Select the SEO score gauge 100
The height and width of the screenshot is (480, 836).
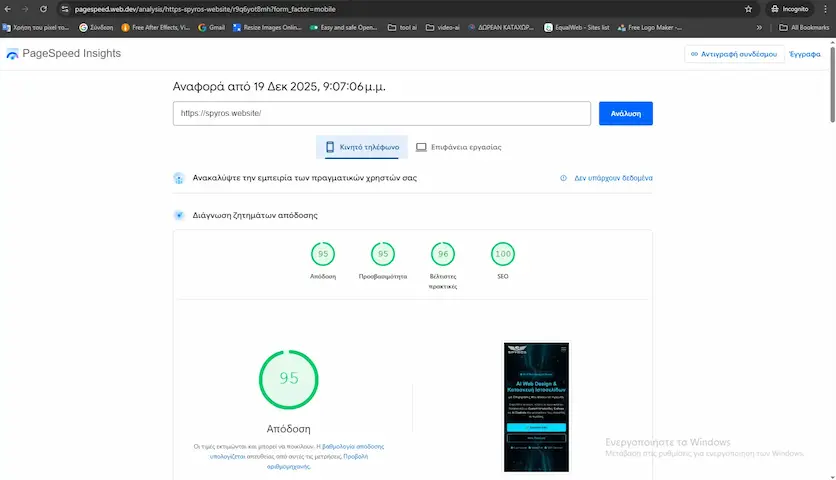coord(503,254)
